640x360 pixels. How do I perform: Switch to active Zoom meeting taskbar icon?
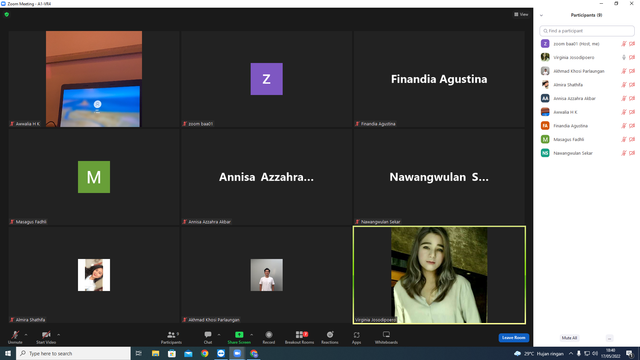(x=237, y=353)
